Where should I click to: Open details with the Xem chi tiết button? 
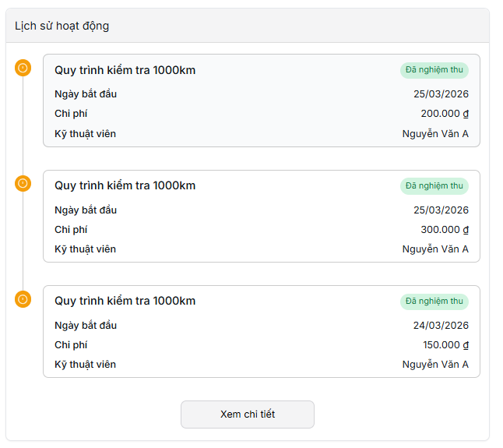(248, 414)
